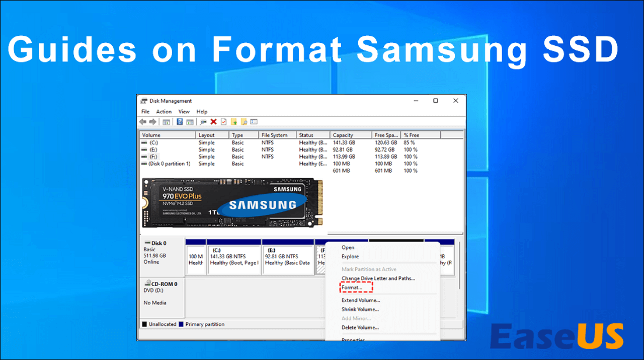
Task: Click the 601 MB capacity cell
Action: tap(341, 171)
